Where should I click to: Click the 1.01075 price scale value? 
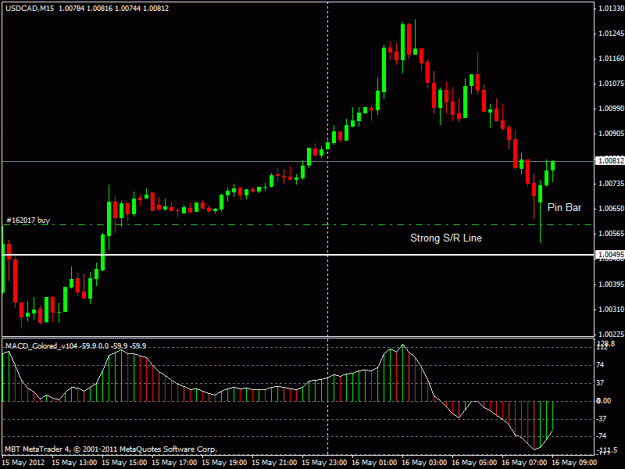611,84
